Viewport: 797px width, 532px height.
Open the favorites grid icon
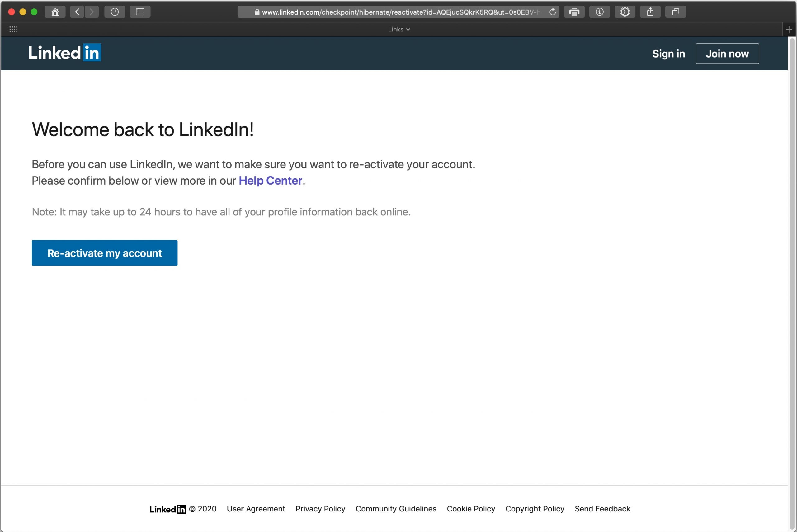click(x=14, y=30)
